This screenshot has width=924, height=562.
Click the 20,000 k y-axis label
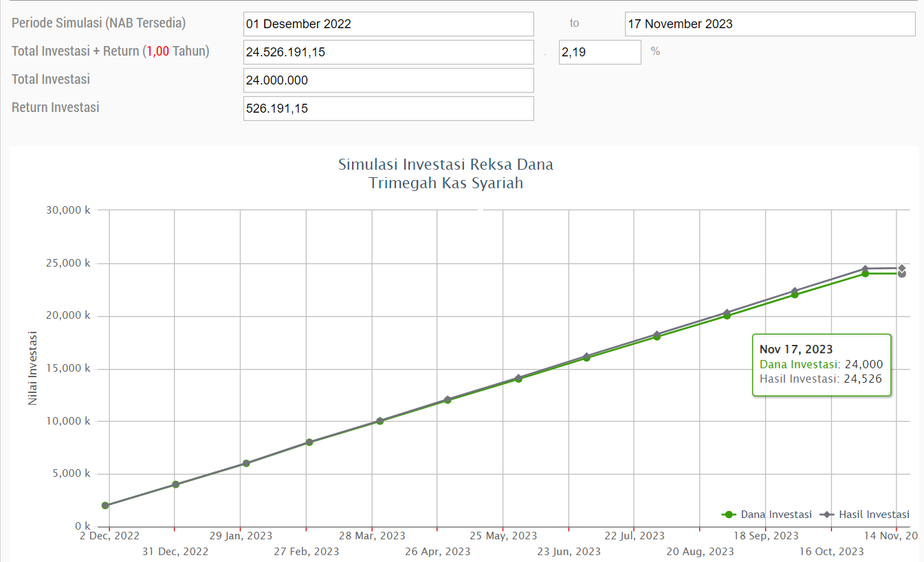tap(68, 316)
